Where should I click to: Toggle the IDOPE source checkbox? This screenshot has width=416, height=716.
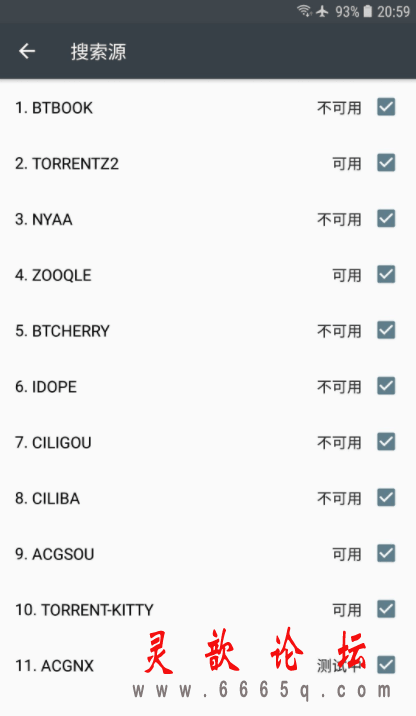pyautogui.click(x=386, y=386)
